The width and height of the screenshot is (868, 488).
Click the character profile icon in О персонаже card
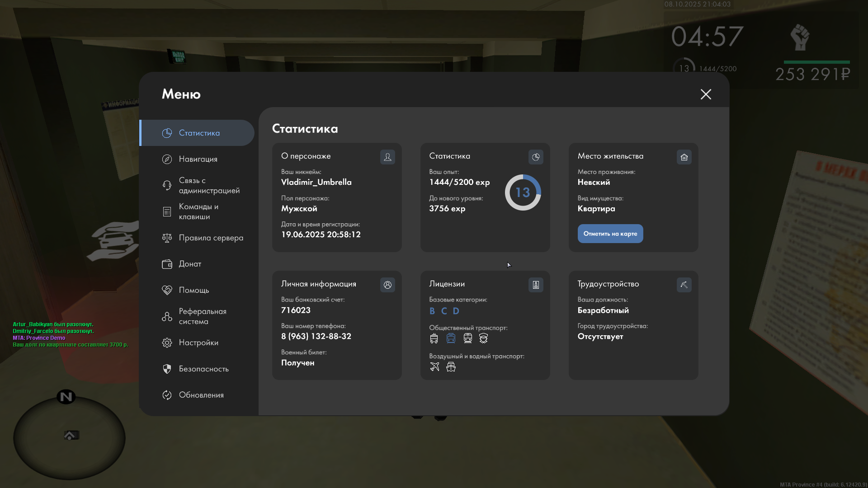coord(387,157)
